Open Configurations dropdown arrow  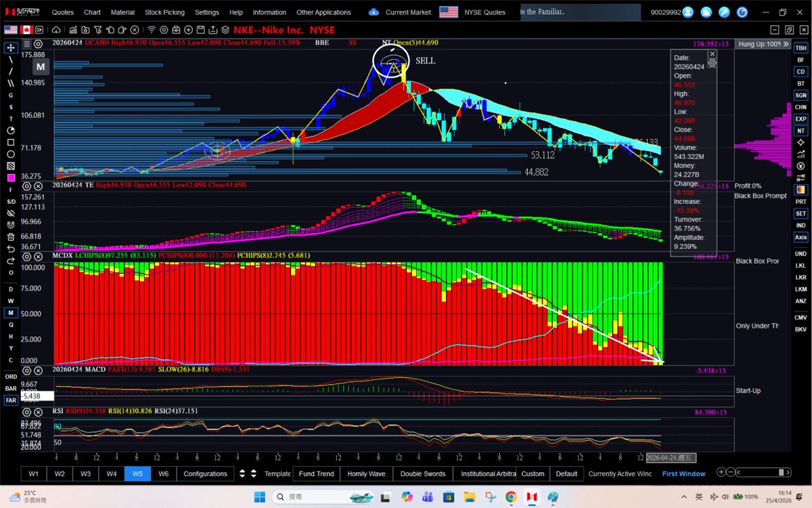coord(241,473)
